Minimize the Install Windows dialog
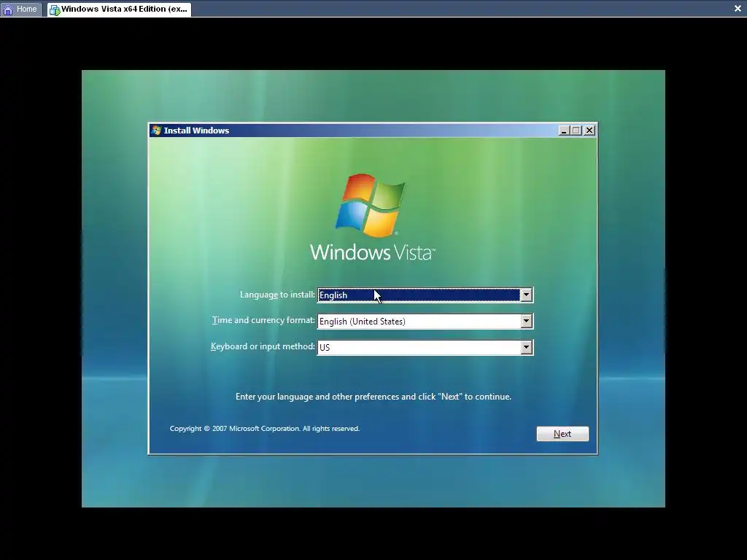Viewport: 747px width, 560px height. pyautogui.click(x=564, y=131)
